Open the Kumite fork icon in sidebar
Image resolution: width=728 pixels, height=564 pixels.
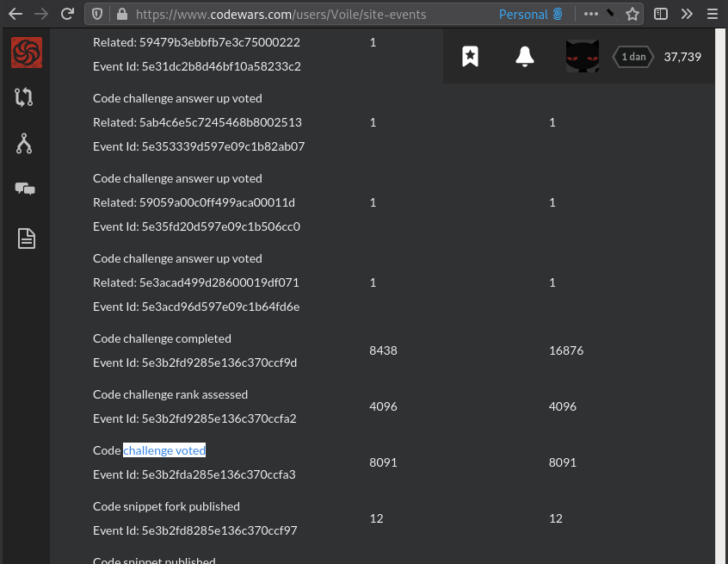pyautogui.click(x=24, y=144)
